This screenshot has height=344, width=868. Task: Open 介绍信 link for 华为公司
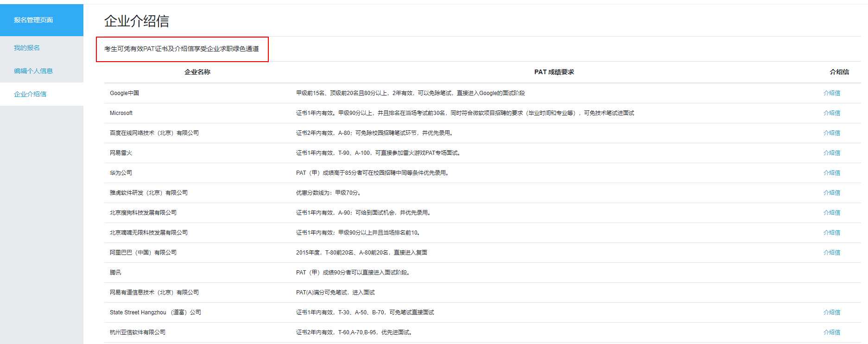[832, 173]
